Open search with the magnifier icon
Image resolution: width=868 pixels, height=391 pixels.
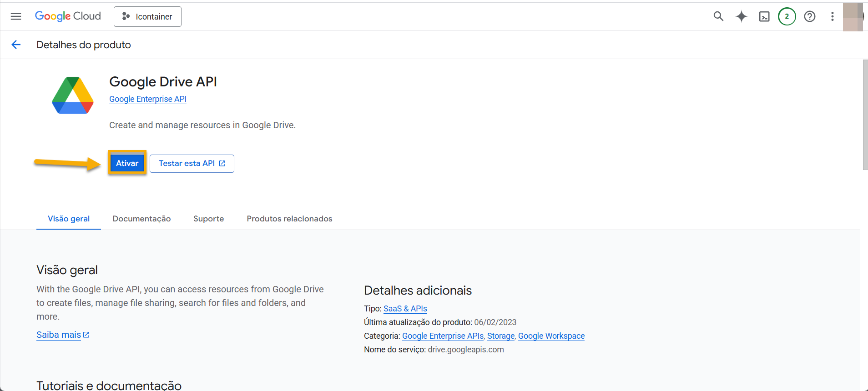pyautogui.click(x=718, y=16)
